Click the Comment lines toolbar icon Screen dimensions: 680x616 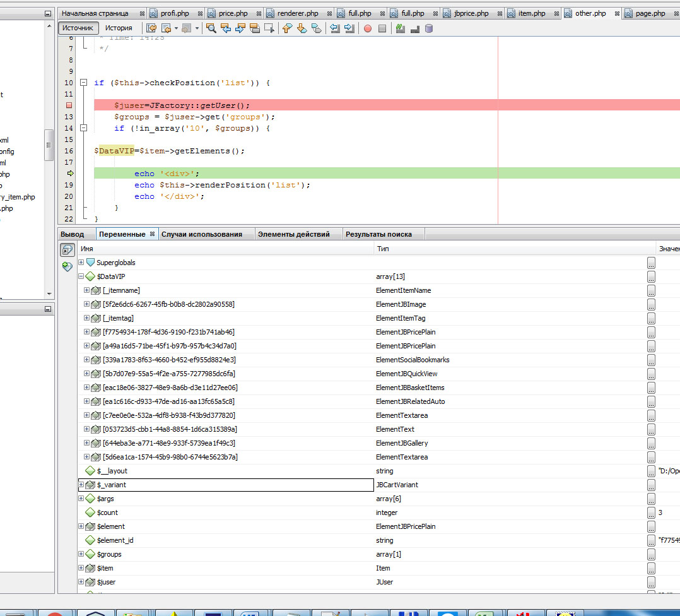(400, 28)
